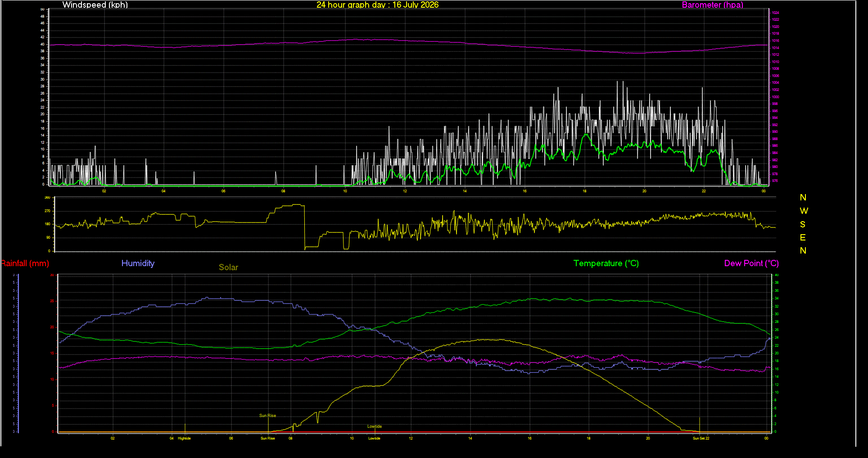The height and width of the screenshot is (458, 868).
Task: Select the green 'Temperature (°C)' label
Action: coord(606,263)
